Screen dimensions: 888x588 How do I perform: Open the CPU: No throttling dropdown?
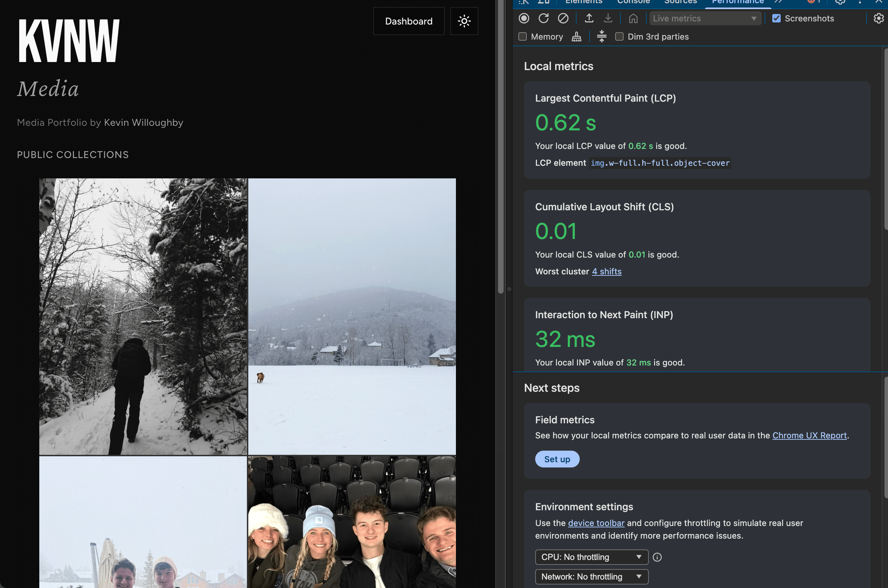pyautogui.click(x=592, y=557)
